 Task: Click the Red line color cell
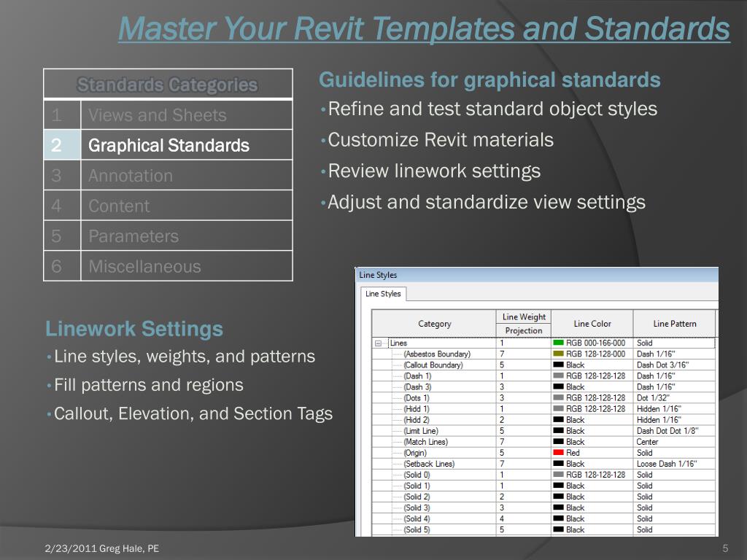tap(592, 453)
